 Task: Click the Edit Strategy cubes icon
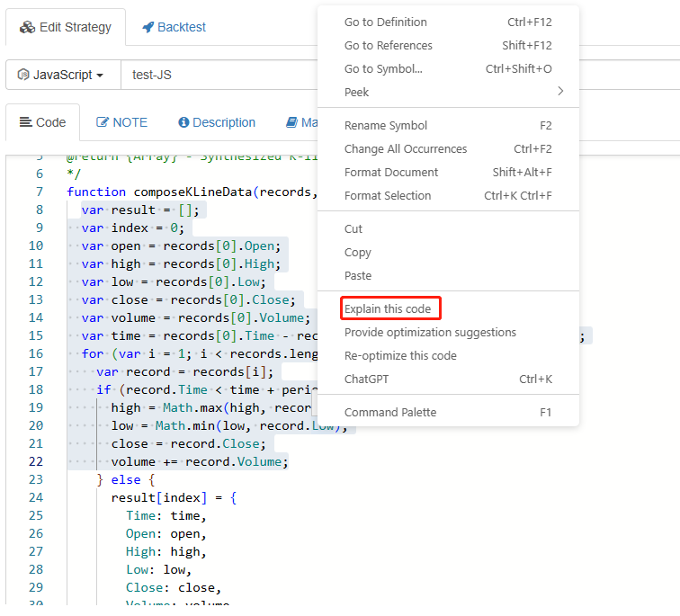[x=27, y=27]
